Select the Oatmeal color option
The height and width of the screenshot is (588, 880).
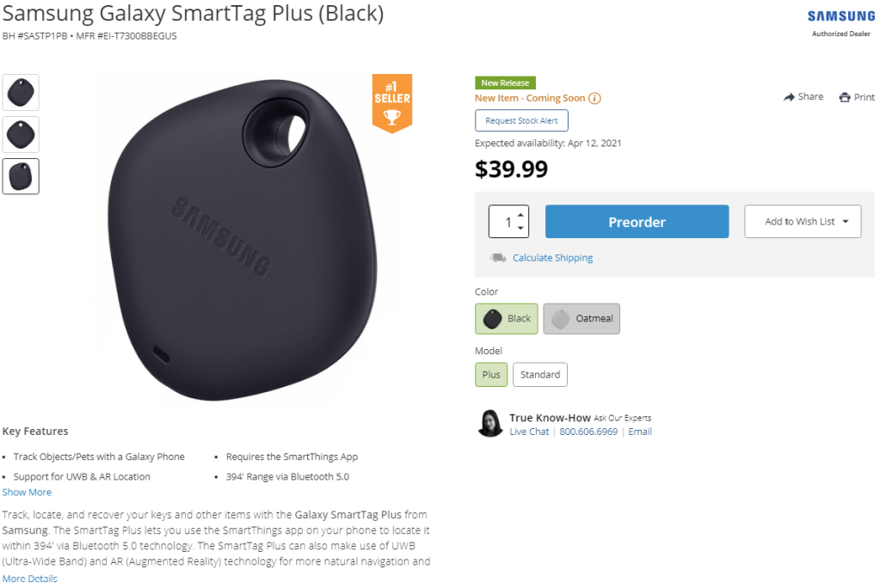[x=582, y=318]
